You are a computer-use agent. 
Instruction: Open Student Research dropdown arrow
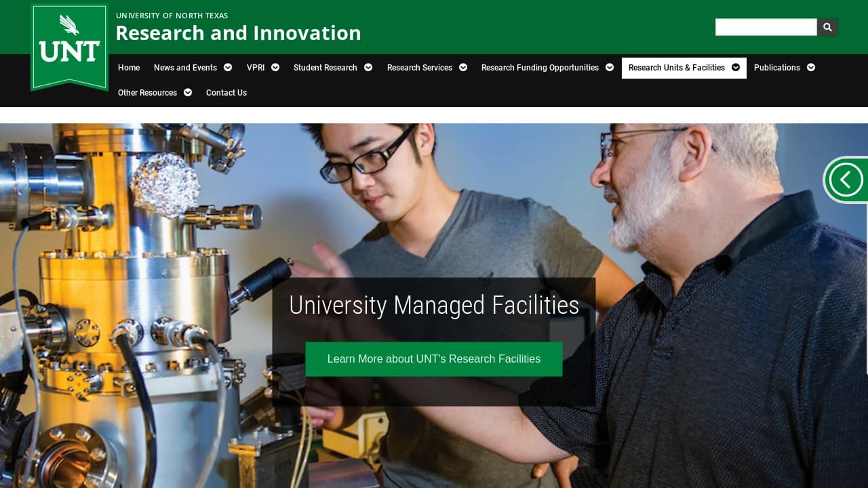[368, 68]
